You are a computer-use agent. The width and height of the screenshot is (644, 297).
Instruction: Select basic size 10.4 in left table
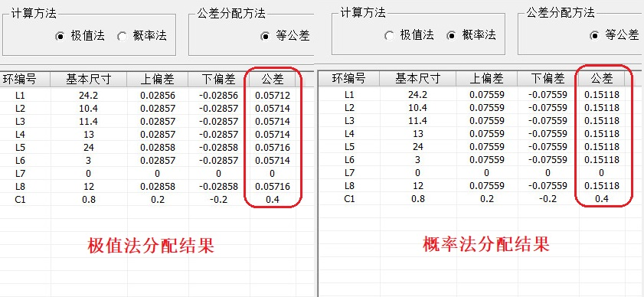pos(88,109)
